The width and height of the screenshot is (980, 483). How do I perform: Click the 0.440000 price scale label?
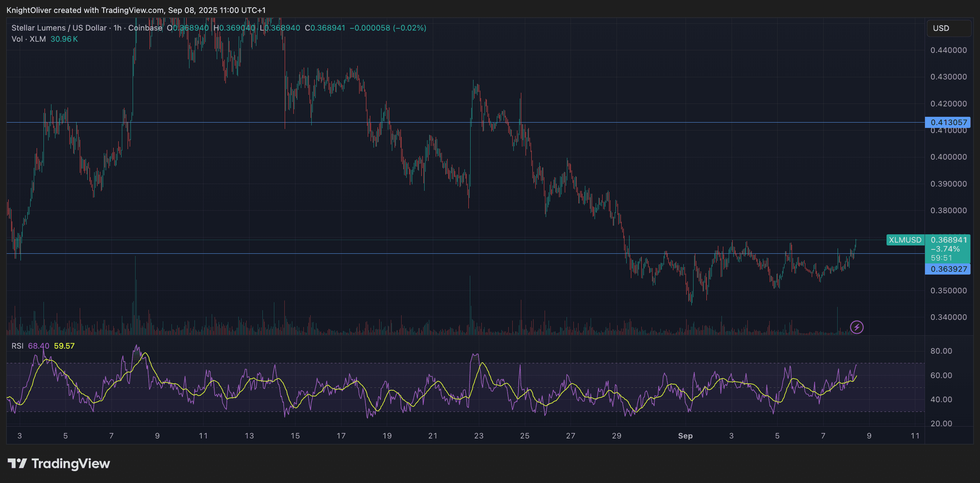coord(949,50)
